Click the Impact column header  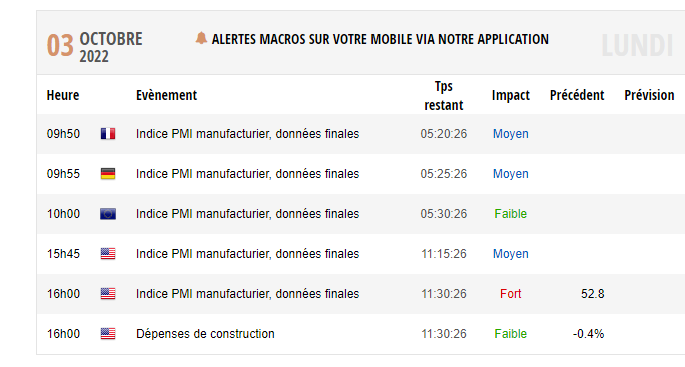click(x=511, y=95)
